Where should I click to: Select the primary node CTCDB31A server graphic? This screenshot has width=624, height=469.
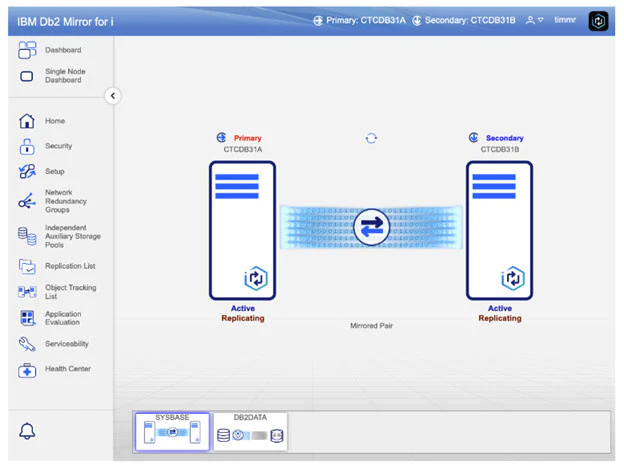click(x=242, y=230)
